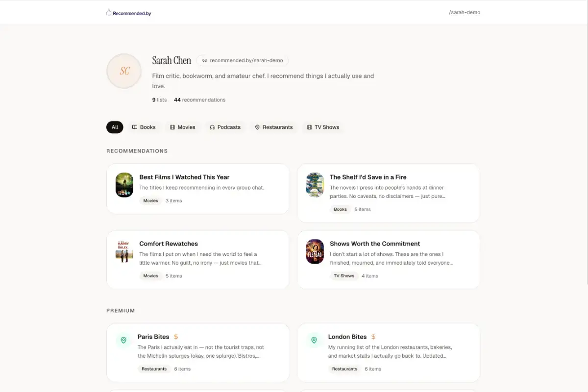Click the /sarah-demo header link

click(x=465, y=12)
